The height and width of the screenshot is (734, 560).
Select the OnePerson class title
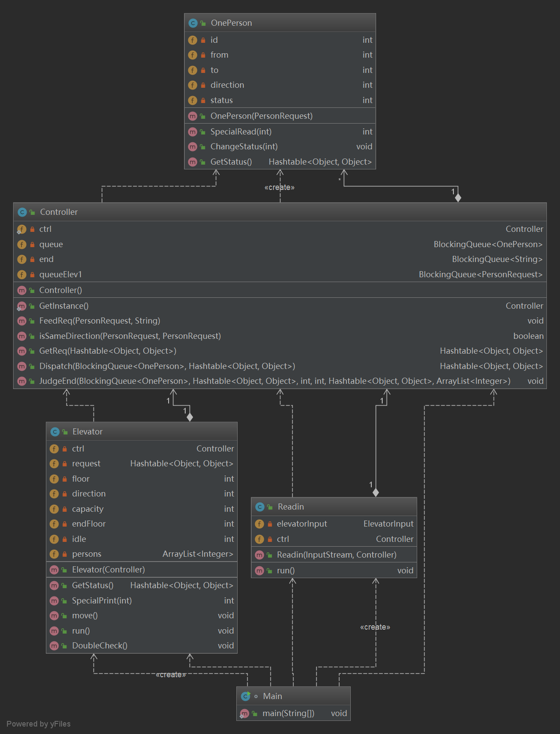(x=232, y=23)
